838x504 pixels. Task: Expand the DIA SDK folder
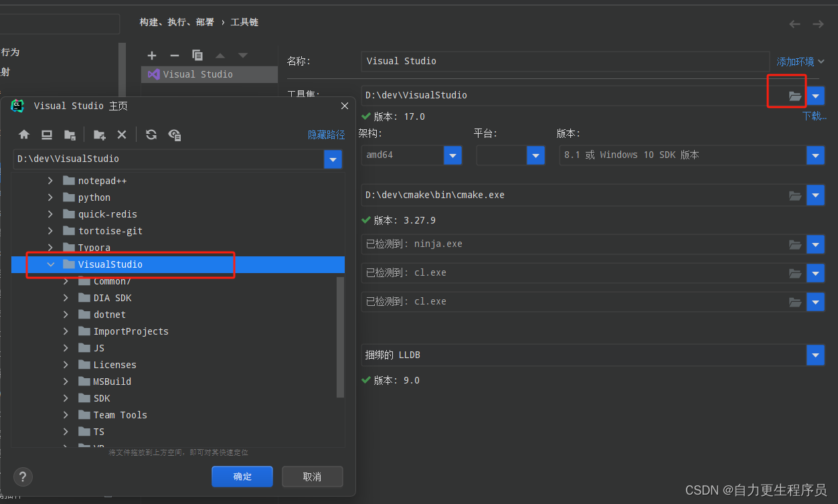tap(66, 298)
